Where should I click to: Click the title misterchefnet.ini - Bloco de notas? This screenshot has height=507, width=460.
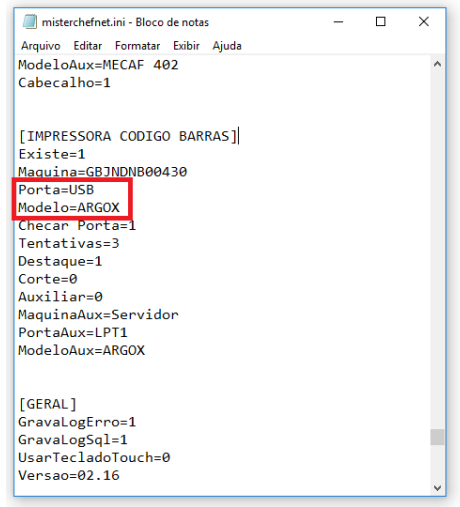coord(125,22)
